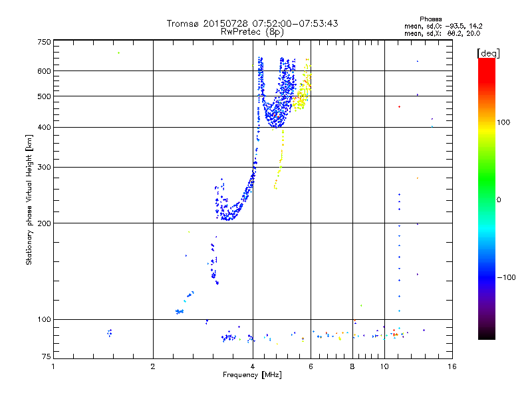
Task: Click the colorbar label '0' degrees
Action: [x=499, y=200]
